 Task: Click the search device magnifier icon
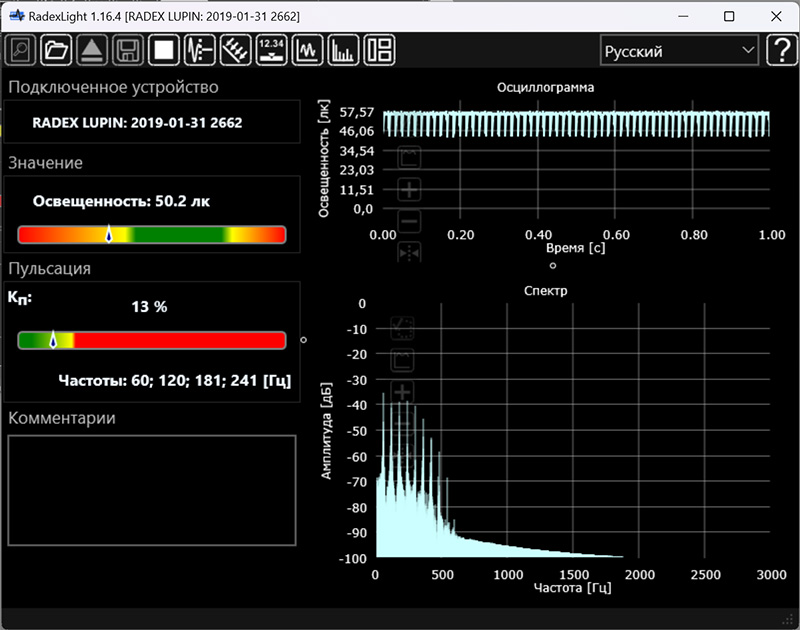21,49
